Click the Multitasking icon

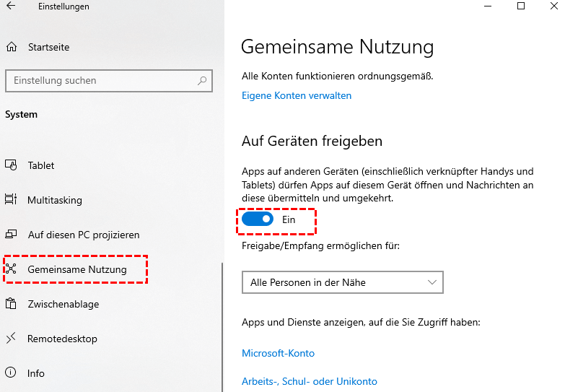(11, 200)
